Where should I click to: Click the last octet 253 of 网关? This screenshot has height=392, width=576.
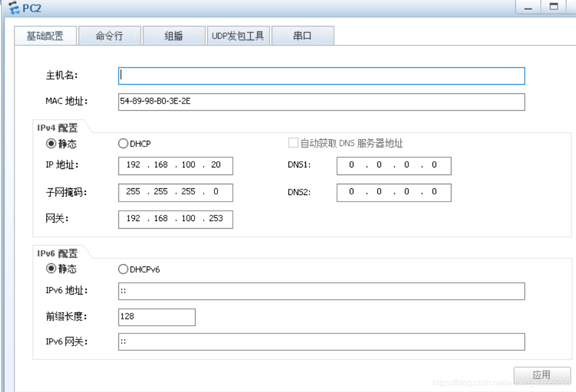[216, 218]
